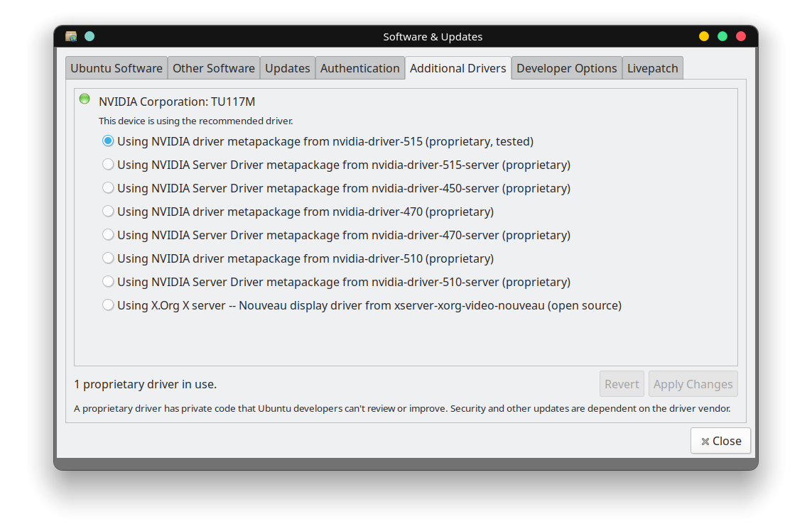Click the Close button at bottom right
The height and width of the screenshot is (531, 812).
click(x=720, y=441)
